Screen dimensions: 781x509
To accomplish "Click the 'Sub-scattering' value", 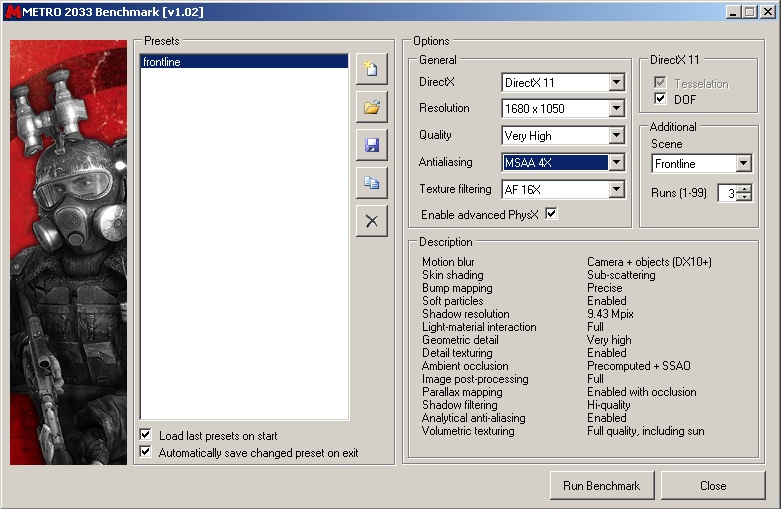I will 621,275.
